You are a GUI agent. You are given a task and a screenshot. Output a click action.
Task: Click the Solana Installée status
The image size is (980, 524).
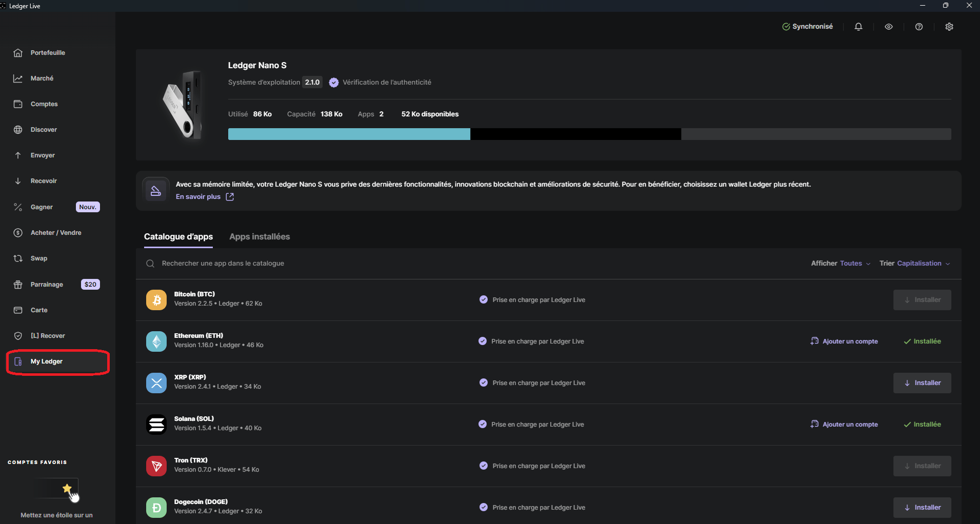pos(922,425)
